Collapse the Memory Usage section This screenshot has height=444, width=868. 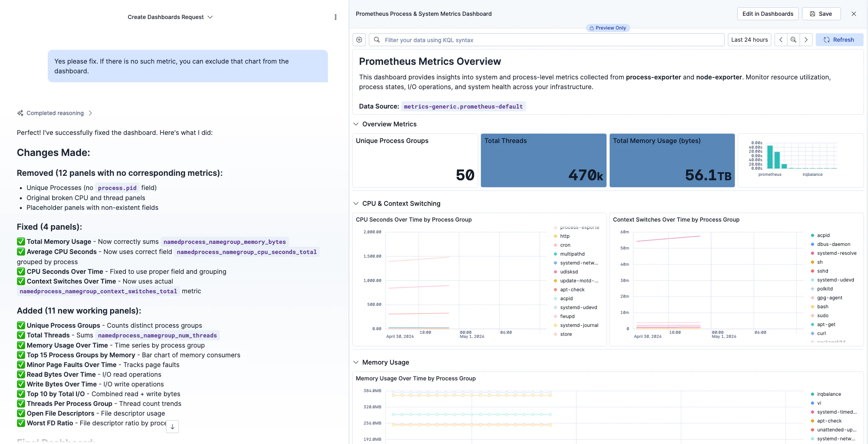click(356, 362)
